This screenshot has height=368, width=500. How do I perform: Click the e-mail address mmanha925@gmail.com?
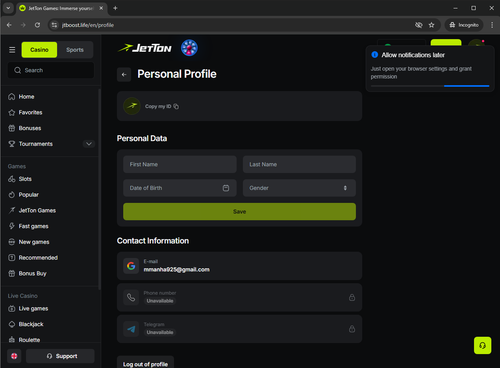pyautogui.click(x=177, y=269)
